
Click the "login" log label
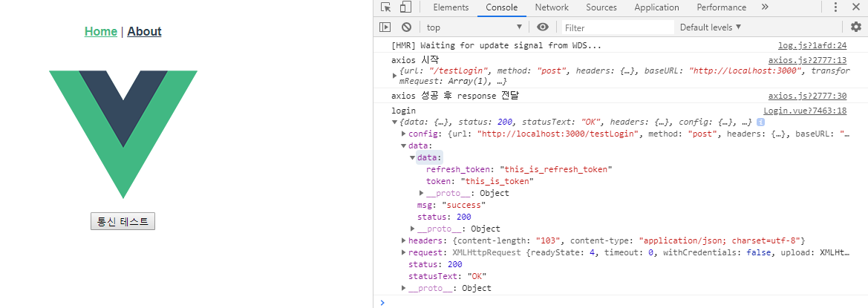tap(403, 111)
